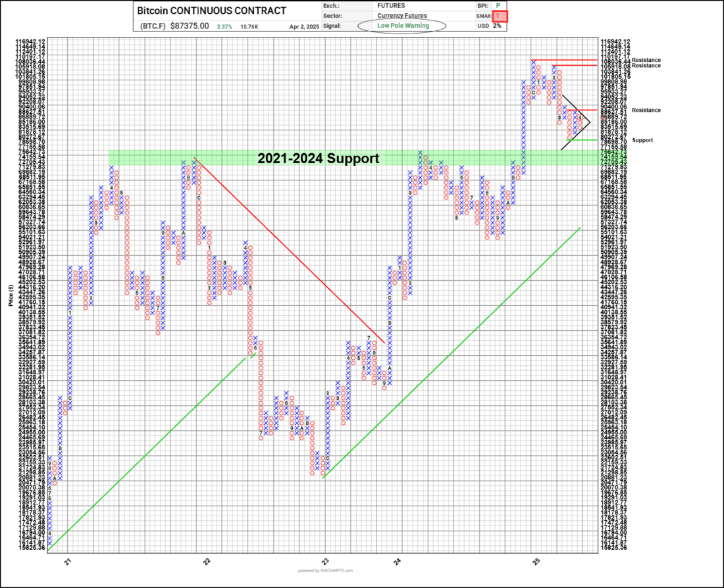
Task: Select the 23 year marker on axis
Action: tap(326, 561)
